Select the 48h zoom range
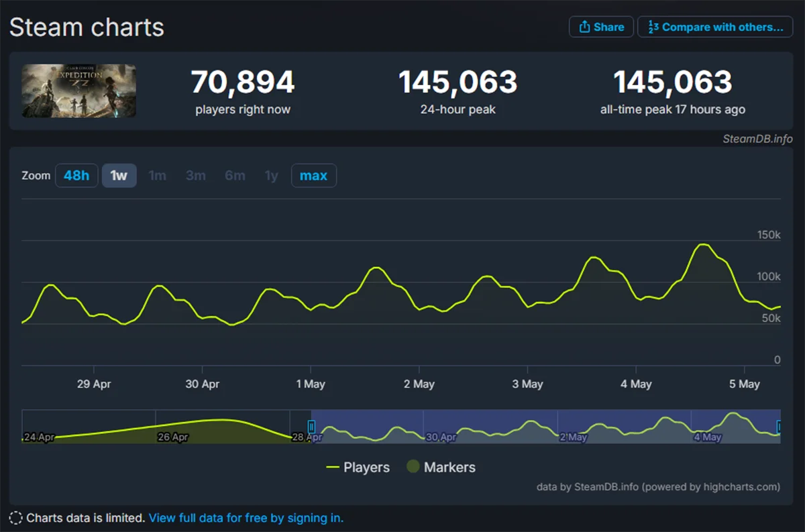The height and width of the screenshot is (532, 805). click(76, 176)
